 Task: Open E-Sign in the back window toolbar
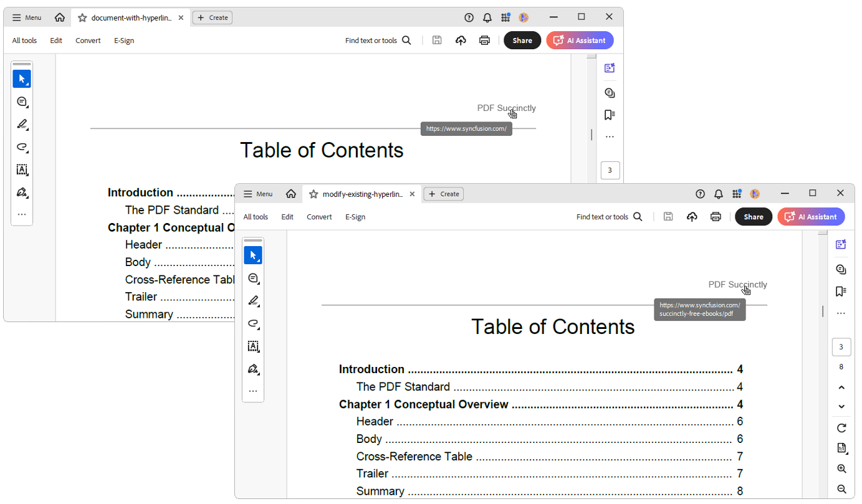[124, 40]
